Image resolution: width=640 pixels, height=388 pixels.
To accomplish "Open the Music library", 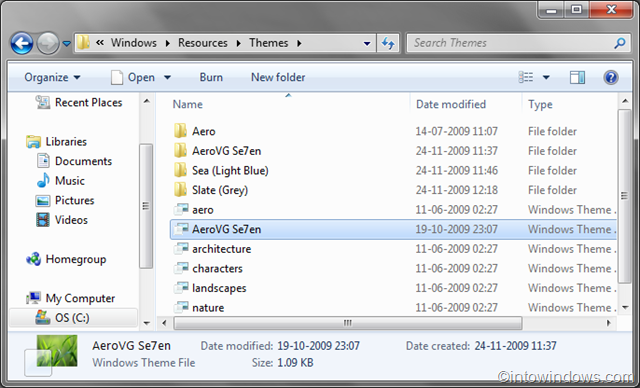I will (x=61, y=181).
